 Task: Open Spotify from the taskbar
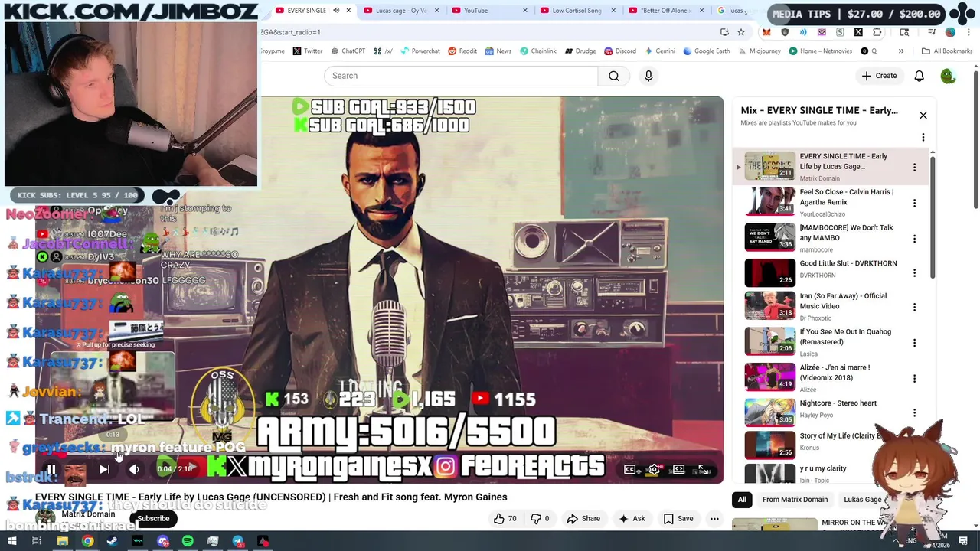[x=188, y=542]
